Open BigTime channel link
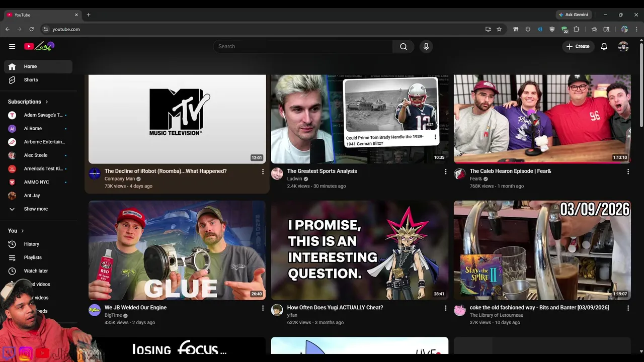This screenshot has height=362, width=644. click(x=113, y=315)
